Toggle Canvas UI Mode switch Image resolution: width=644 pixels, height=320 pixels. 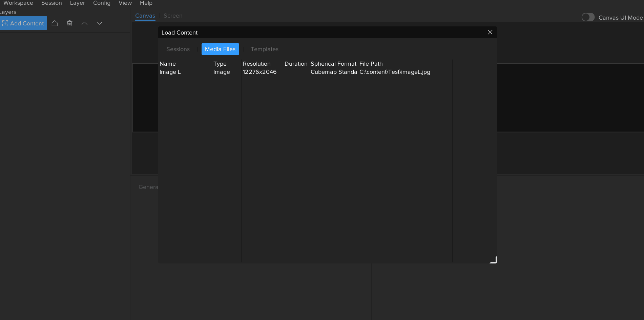[x=588, y=17]
